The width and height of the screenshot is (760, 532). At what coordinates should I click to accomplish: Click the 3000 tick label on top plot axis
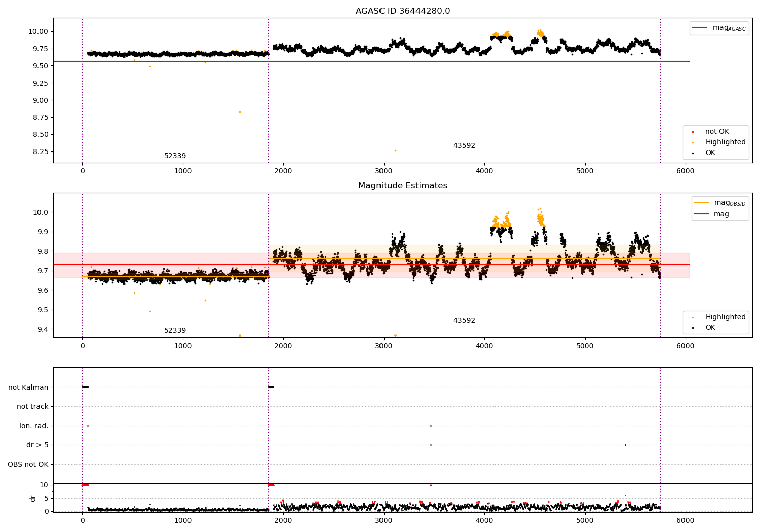click(x=384, y=171)
